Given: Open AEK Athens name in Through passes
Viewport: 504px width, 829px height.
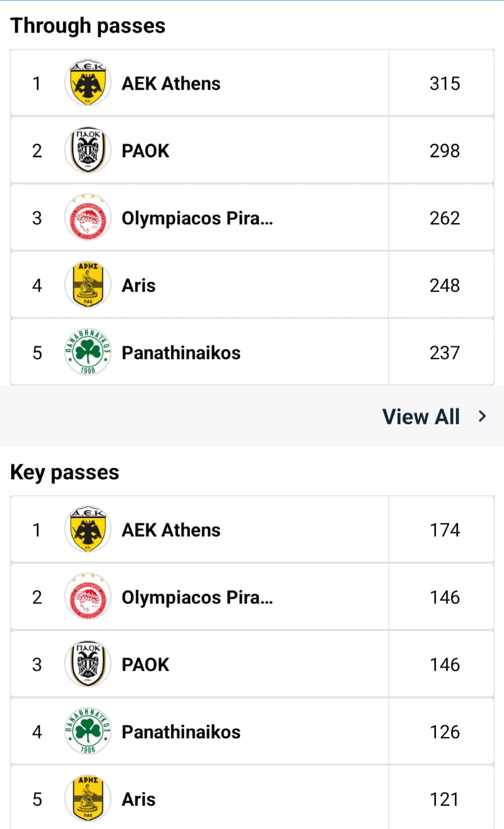Looking at the screenshot, I should (171, 84).
